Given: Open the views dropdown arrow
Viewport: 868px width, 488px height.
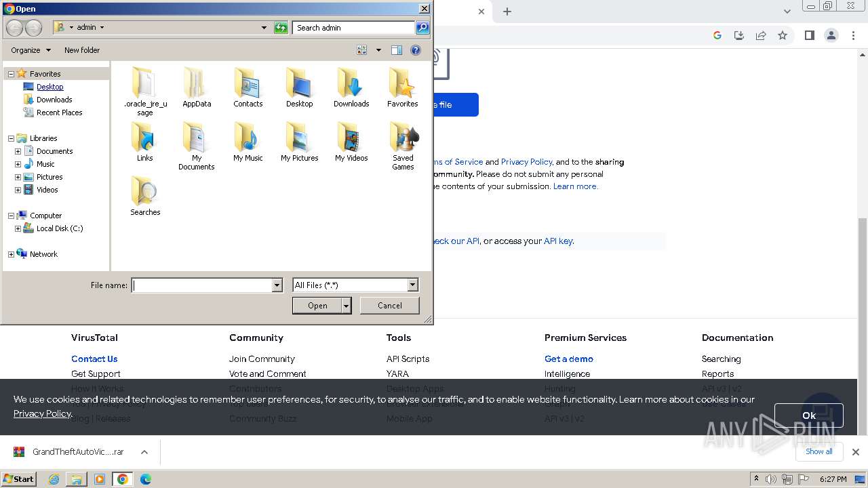Looking at the screenshot, I should [x=378, y=50].
